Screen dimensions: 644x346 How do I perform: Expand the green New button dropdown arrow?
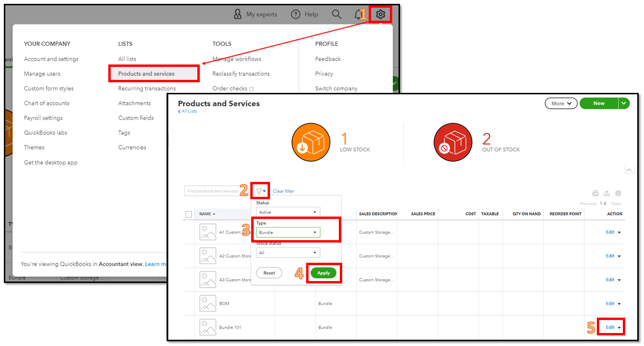click(624, 103)
